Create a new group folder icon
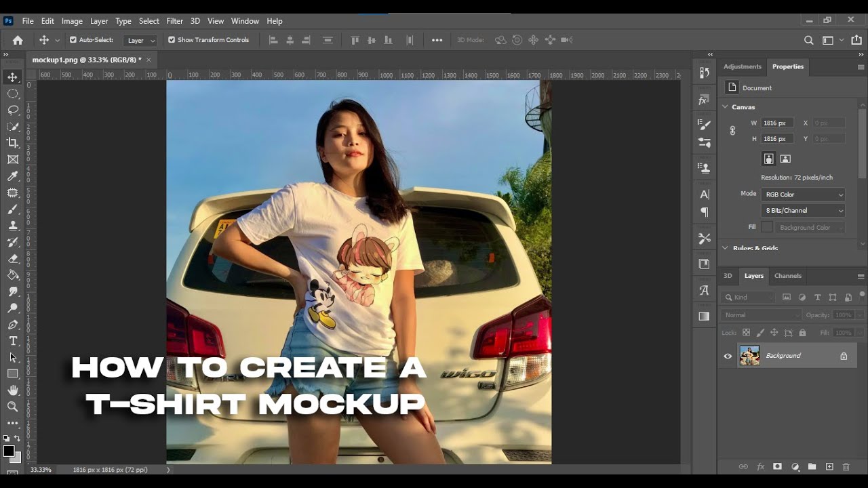868x488 pixels. tap(812, 467)
